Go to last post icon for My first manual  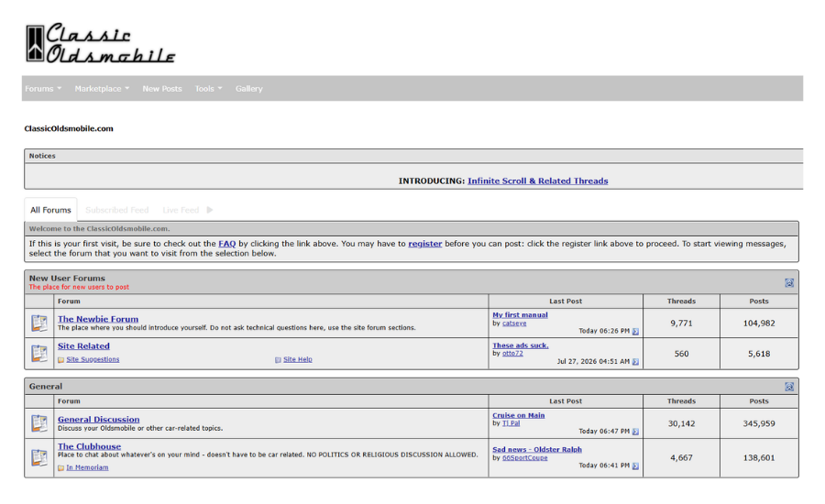[x=635, y=332]
